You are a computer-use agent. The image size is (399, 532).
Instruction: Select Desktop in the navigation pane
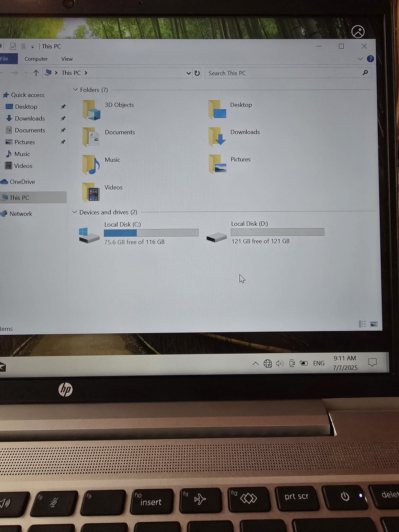[26, 107]
